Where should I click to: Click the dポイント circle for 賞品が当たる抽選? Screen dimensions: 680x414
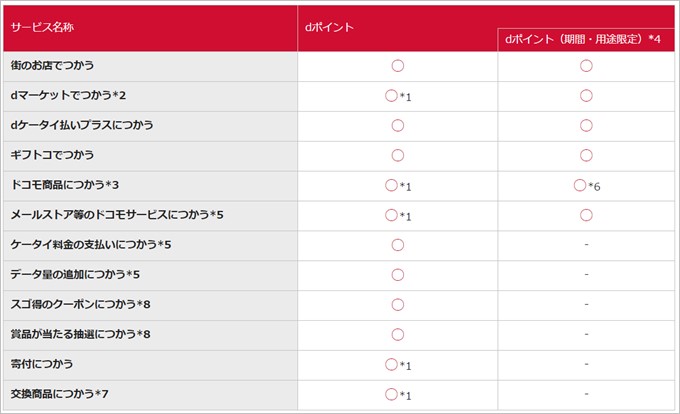pyautogui.click(x=398, y=335)
